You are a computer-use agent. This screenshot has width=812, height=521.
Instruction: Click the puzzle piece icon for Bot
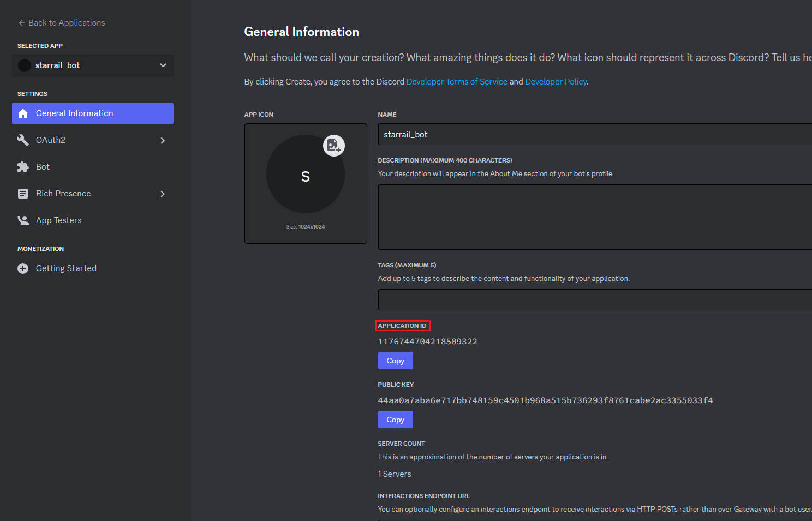click(23, 167)
